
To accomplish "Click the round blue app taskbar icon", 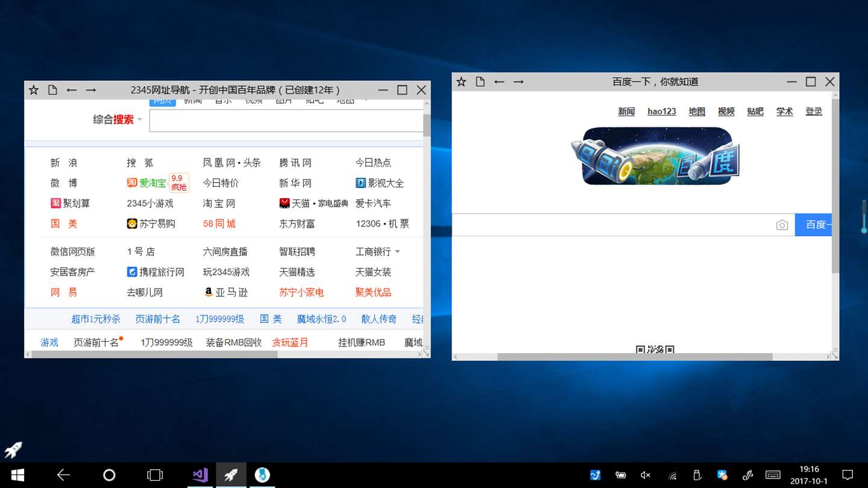I will click(x=262, y=475).
